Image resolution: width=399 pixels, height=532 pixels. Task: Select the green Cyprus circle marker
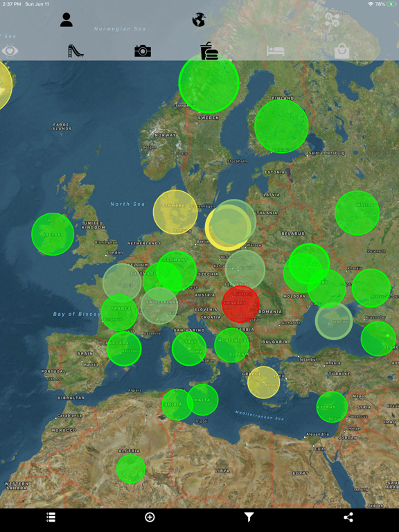[332, 407]
